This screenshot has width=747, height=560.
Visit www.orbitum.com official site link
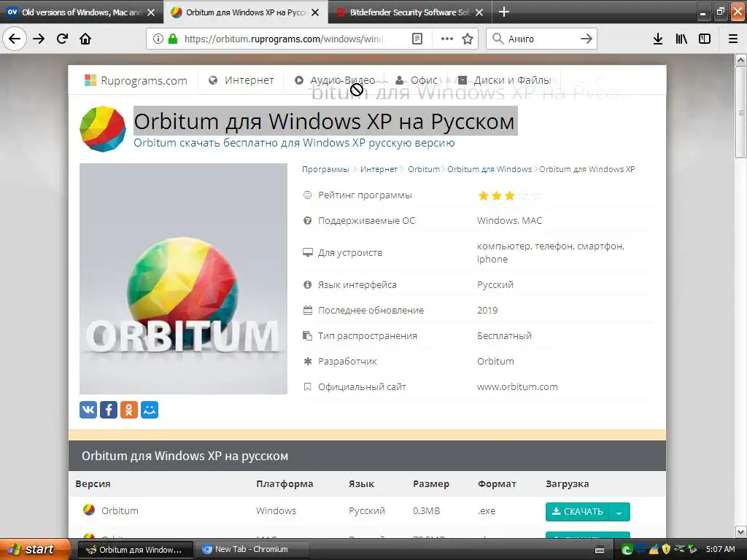(x=517, y=386)
